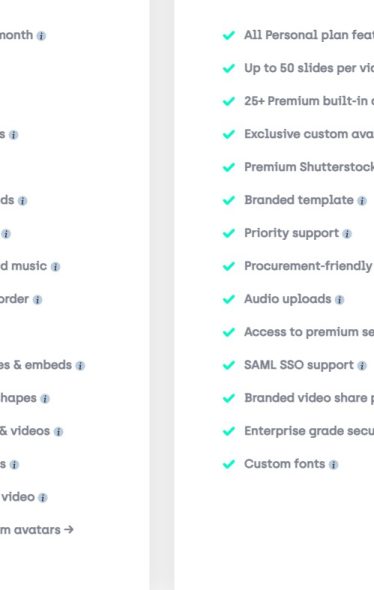Click info icon beside 'ds' text
This screenshot has height=590, width=374.
[x=23, y=201]
